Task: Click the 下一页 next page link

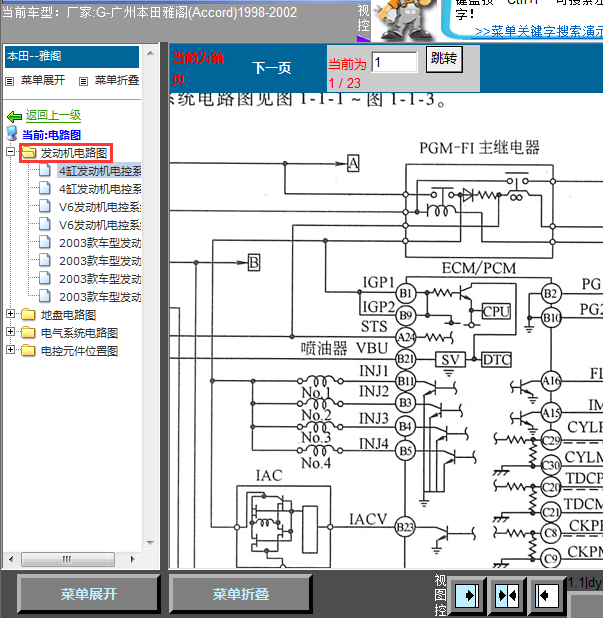Action: (x=272, y=68)
